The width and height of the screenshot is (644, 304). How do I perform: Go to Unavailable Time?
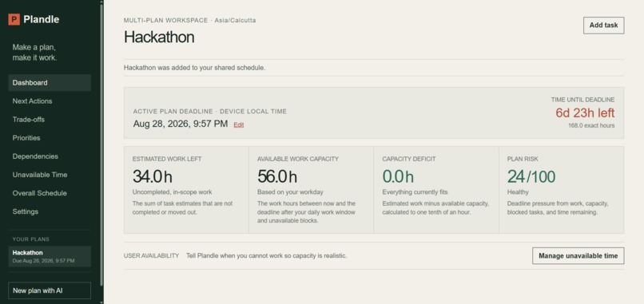pos(50,175)
